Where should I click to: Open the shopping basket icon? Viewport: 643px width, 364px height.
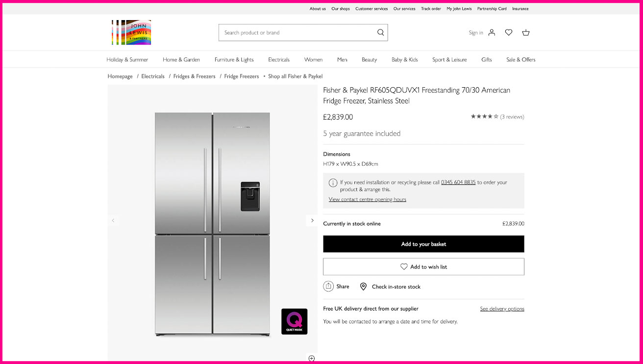tap(526, 32)
